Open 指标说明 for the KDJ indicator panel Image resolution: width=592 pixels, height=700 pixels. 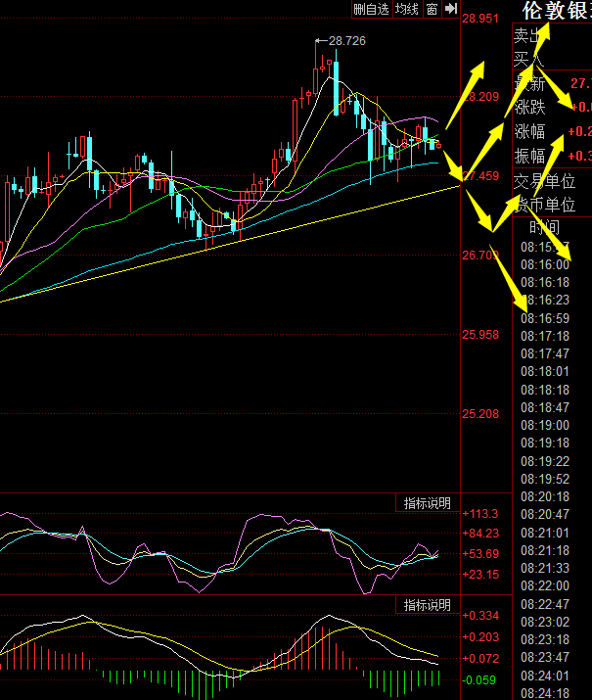tap(428, 503)
